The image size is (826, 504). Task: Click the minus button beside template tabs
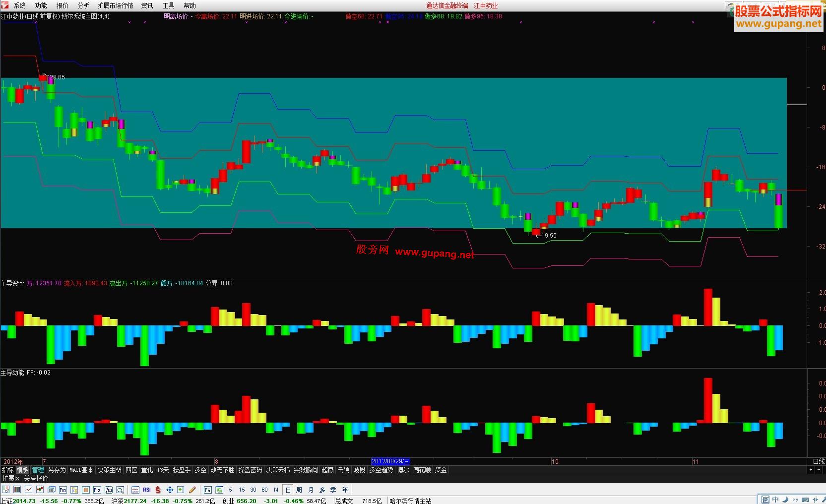tap(819, 470)
